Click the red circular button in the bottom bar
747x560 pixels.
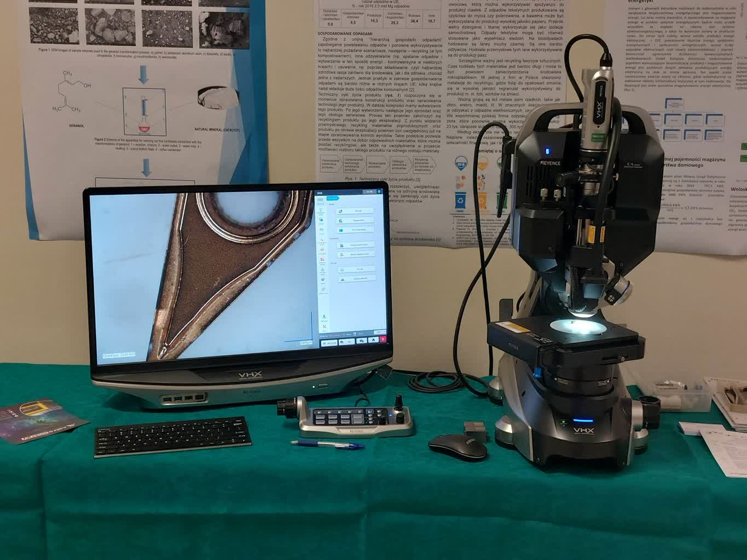[x=383, y=340]
